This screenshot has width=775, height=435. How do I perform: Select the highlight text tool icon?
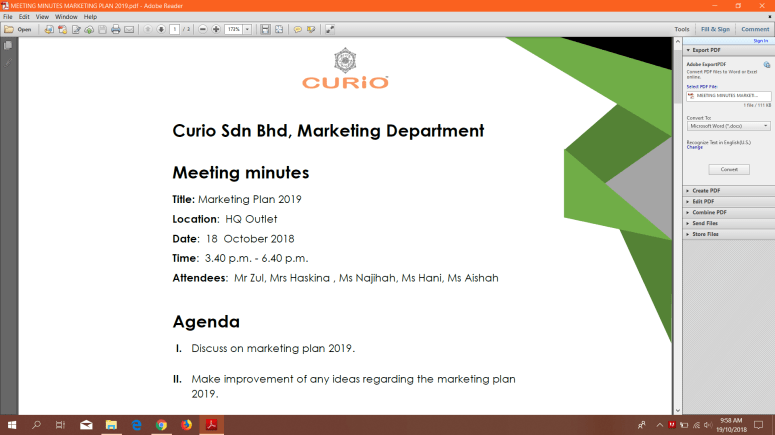click(x=311, y=30)
